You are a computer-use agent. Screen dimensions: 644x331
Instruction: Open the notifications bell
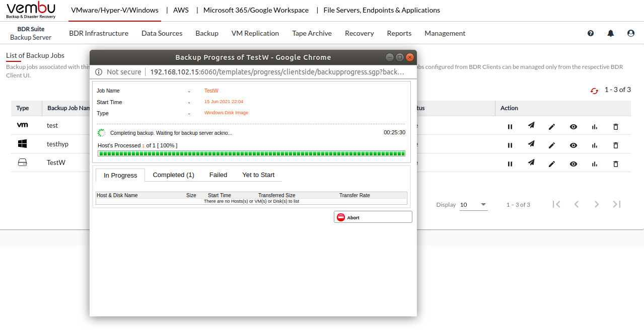(611, 33)
